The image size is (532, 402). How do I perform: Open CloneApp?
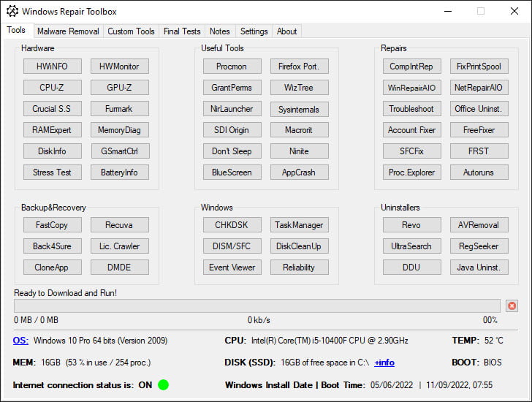53,268
